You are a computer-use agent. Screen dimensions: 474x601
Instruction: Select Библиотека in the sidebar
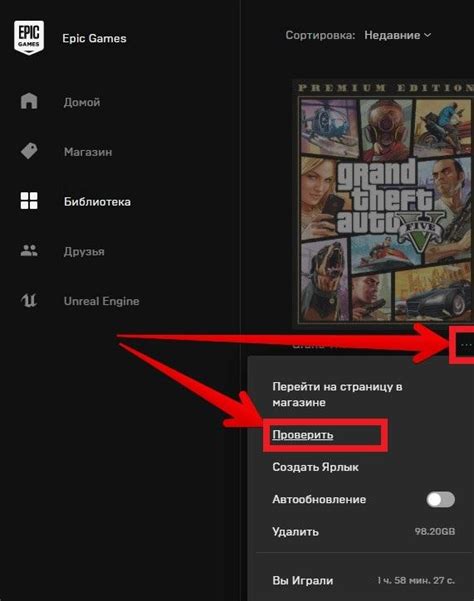tap(97, 202)
